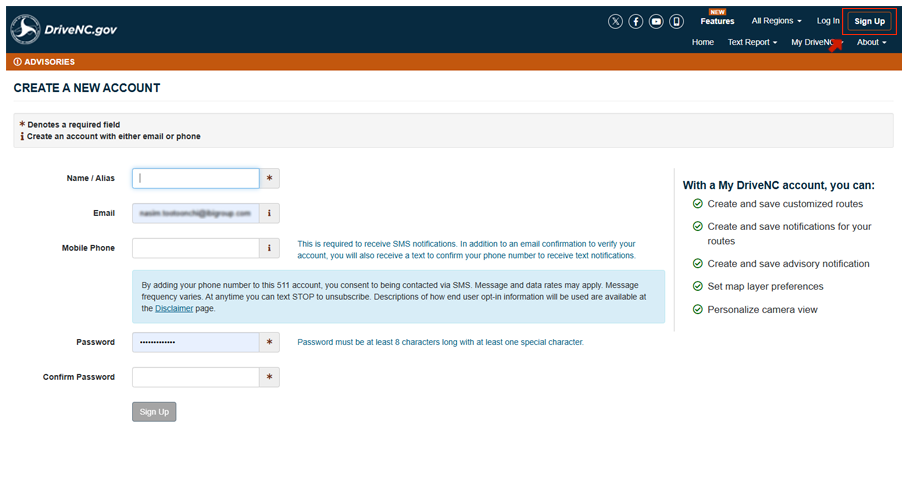The height and width of the screenshot is (491, 907).
Task: Expand the Text Report dropdown
Action: tap(752, 42)
